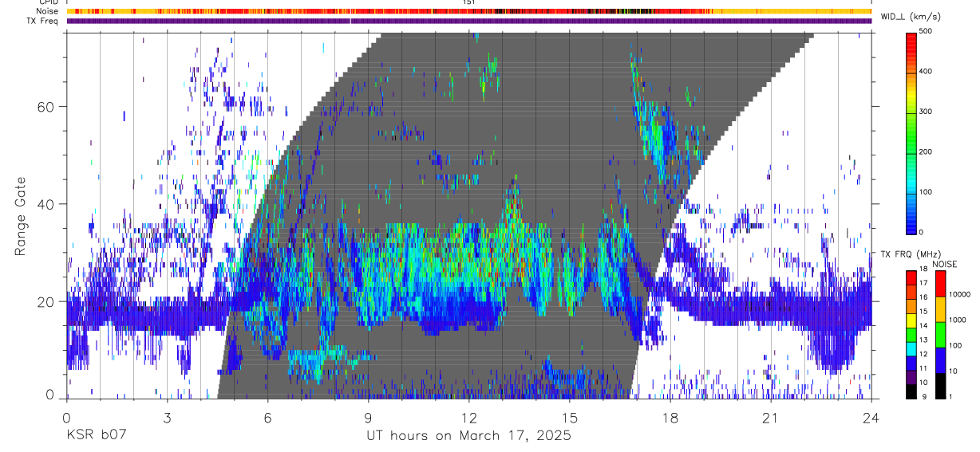Image resolution: width=980 pixels, height=452 pixels.
Task: Click the "UT hours on March 17, 2025" label
Action: click(x=468, y=436)
